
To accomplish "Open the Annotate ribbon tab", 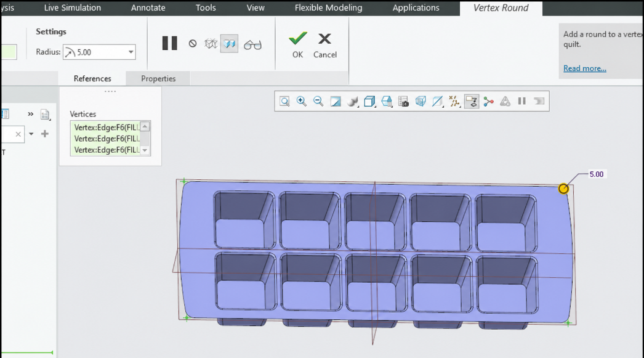I will pos(148,8).
